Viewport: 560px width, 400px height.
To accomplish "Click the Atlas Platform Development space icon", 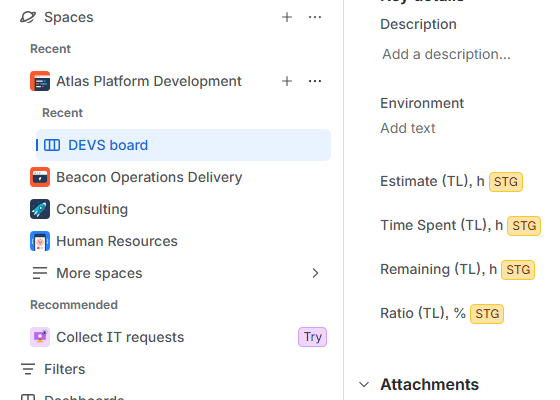I will coord(40,81).
